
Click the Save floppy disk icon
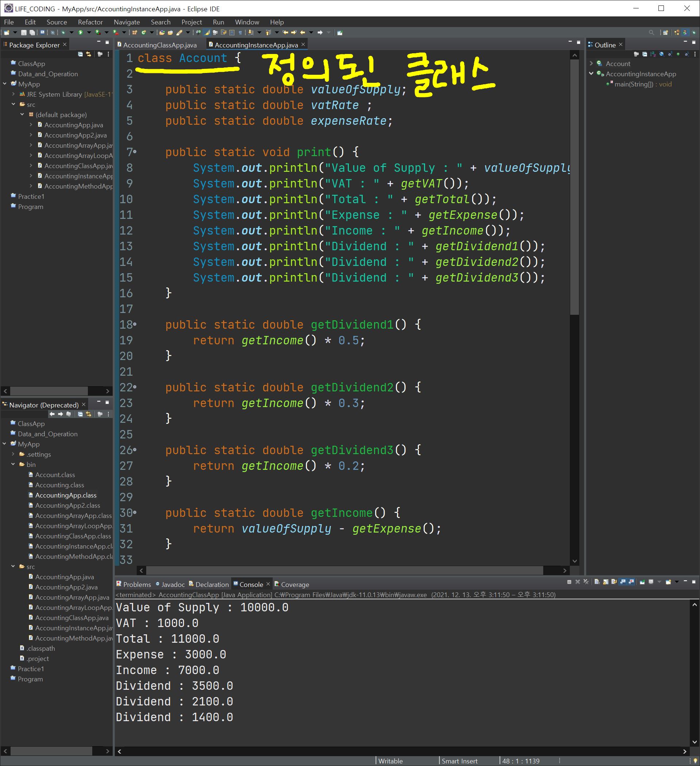coord(24,33)
